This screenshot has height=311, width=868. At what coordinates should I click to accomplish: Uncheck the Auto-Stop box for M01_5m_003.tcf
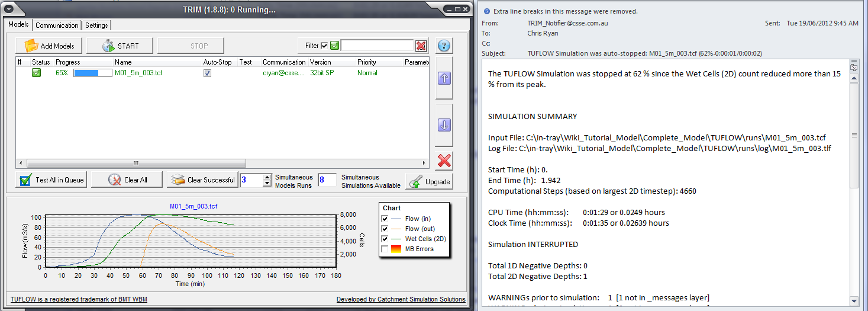207,73
